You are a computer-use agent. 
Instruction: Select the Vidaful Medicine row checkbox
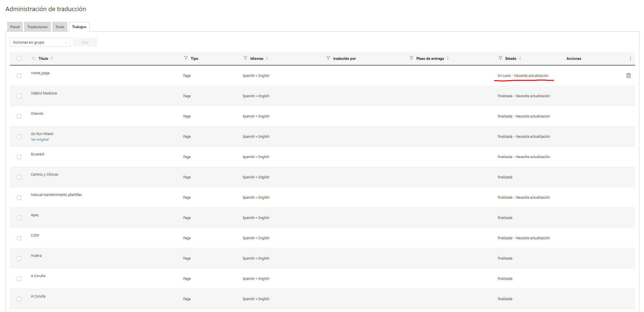pyautogui.click(x=19, y=96)
